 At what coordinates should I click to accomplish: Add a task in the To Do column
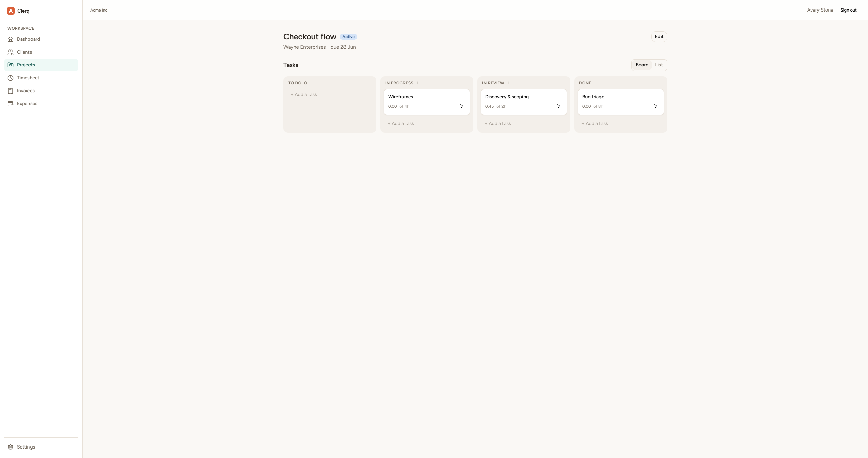pyautogui.click(x=304, y=95)
